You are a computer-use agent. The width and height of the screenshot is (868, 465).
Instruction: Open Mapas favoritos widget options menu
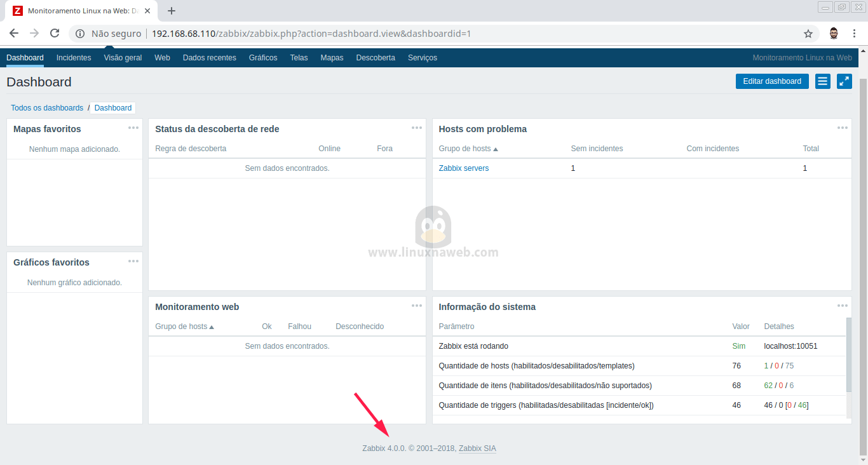[133, 128]
